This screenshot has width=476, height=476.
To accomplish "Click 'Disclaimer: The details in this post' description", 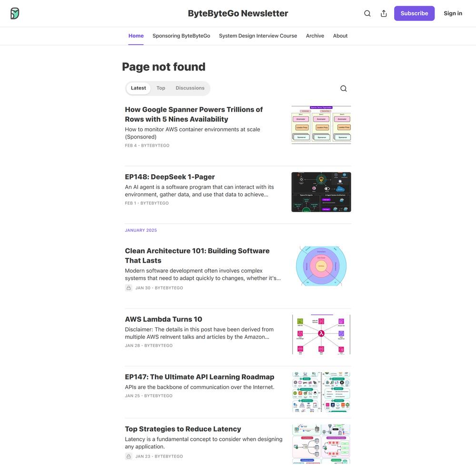I will click(199, 333).
